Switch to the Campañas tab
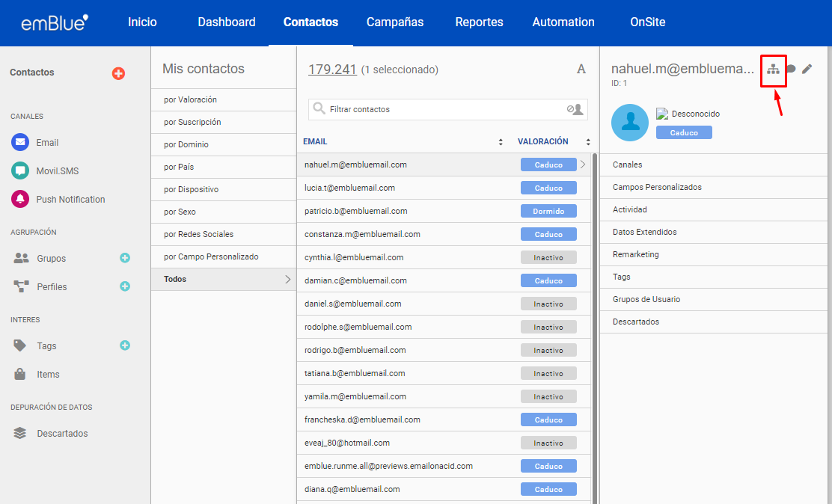Image resolution: width=832 pixels, height=504 pixels. [394, 22]
